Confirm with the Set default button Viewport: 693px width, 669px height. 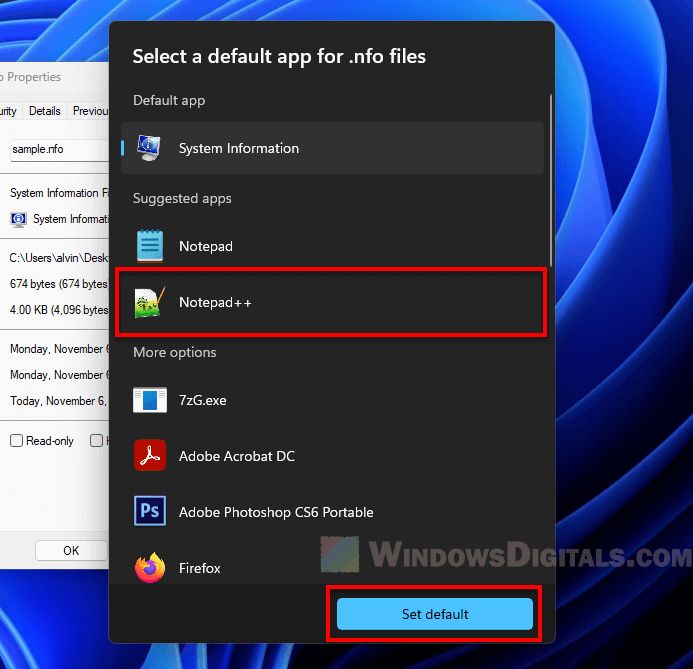coord(435,614)
